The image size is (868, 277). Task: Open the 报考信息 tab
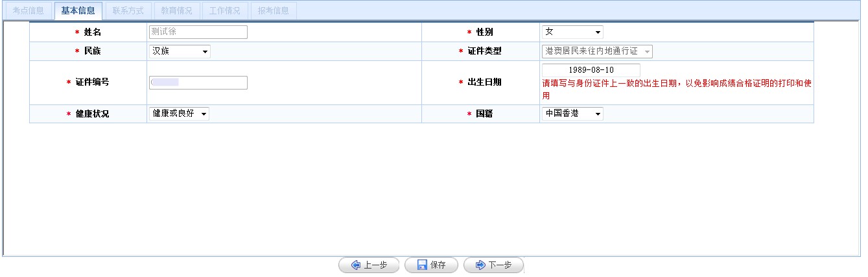pos(273,10)
